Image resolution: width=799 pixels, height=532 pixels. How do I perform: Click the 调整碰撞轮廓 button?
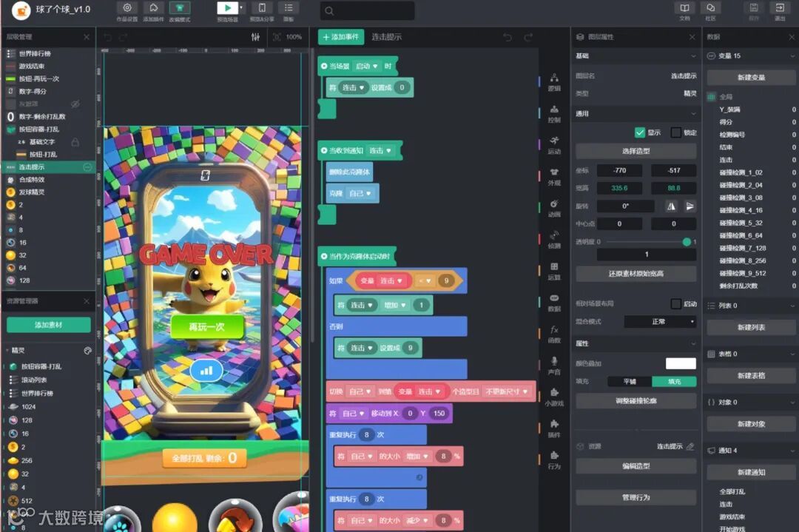[x=636, y=401]
